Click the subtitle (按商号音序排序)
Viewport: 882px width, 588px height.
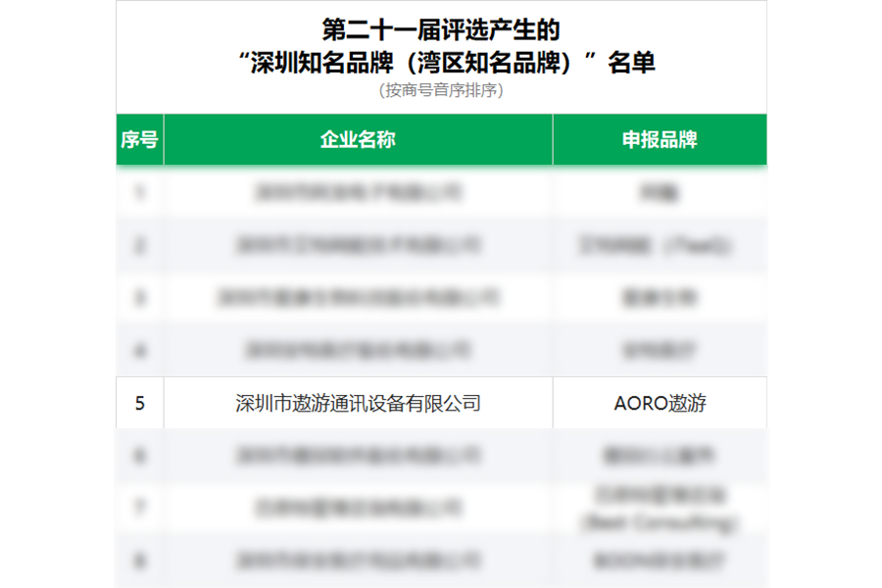(x=441, y=91)
